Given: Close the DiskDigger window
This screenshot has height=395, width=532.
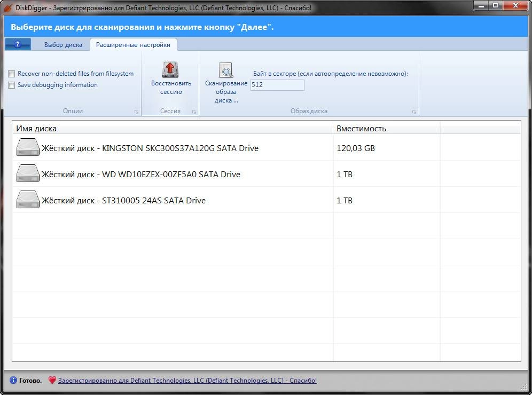Looking at the screenshot, I should 515,5.
